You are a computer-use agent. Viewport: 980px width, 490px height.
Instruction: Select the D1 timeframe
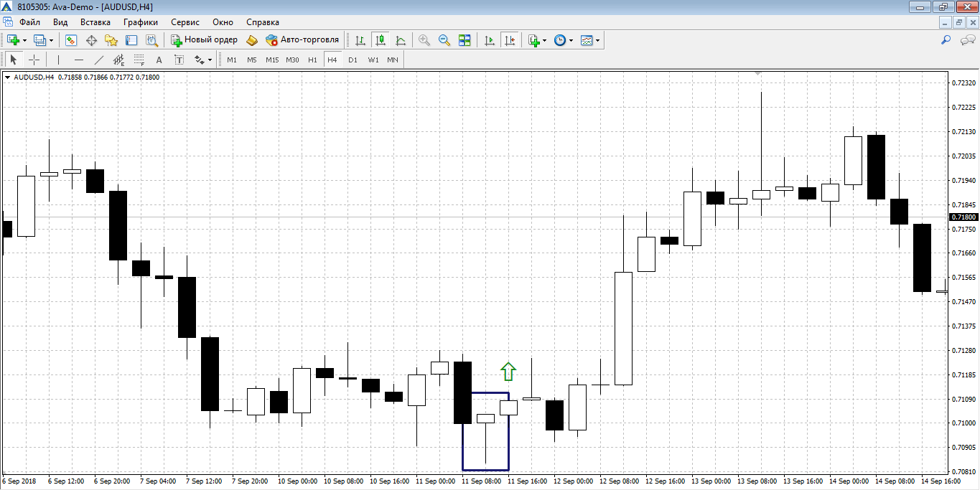(353, 60)
